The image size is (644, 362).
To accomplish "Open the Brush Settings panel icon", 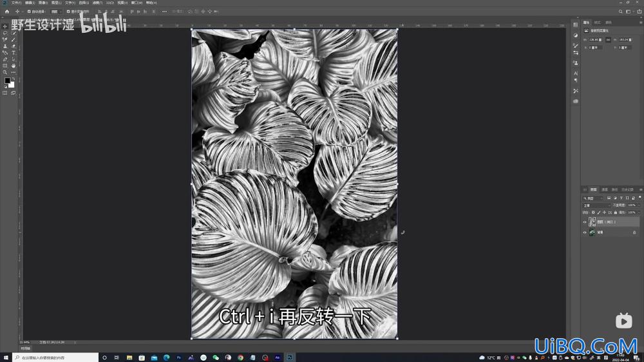I will 575,46.
